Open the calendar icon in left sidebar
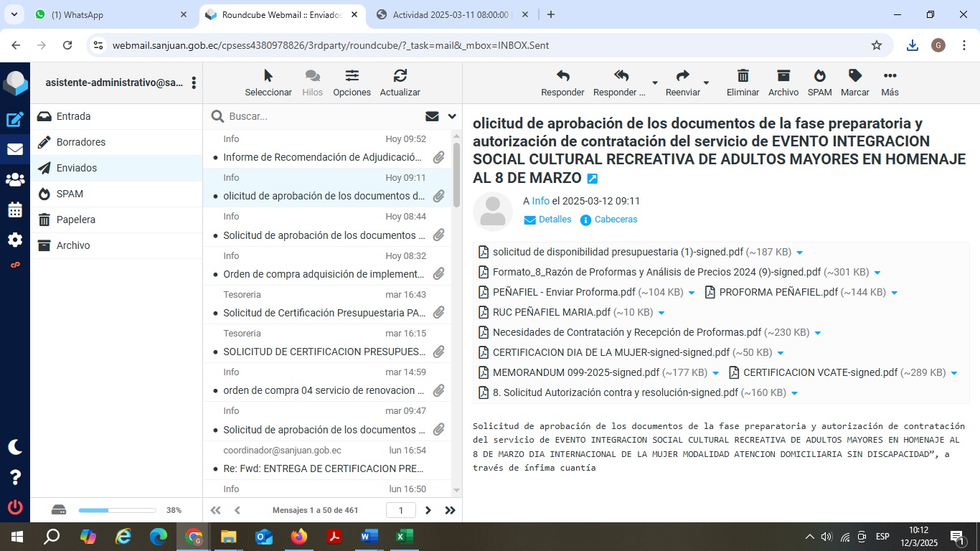 tap(15, 210)
